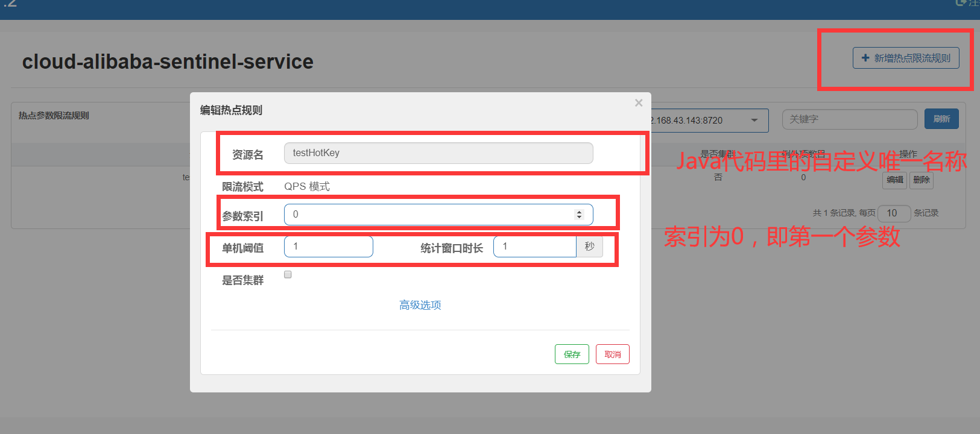Click into the 单机阈值 input field
This screenshot has height=434, width=980.
[329, 247]
